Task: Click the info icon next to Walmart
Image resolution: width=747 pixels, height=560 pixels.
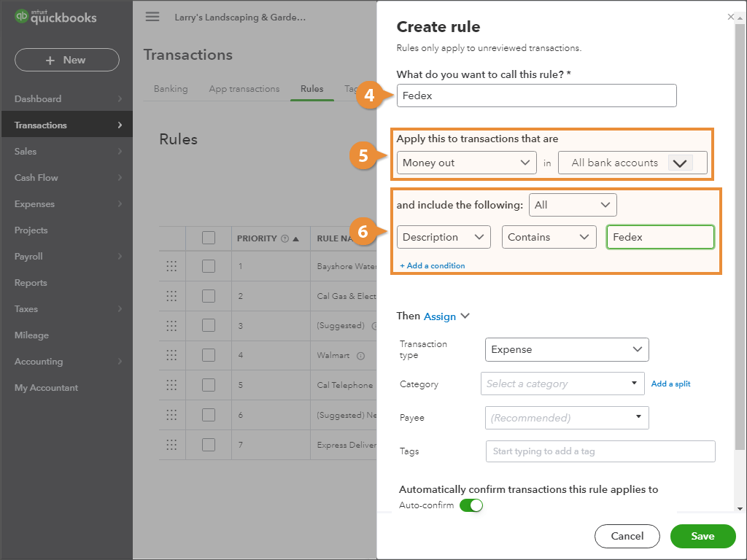Action: [x=360, y=356]
